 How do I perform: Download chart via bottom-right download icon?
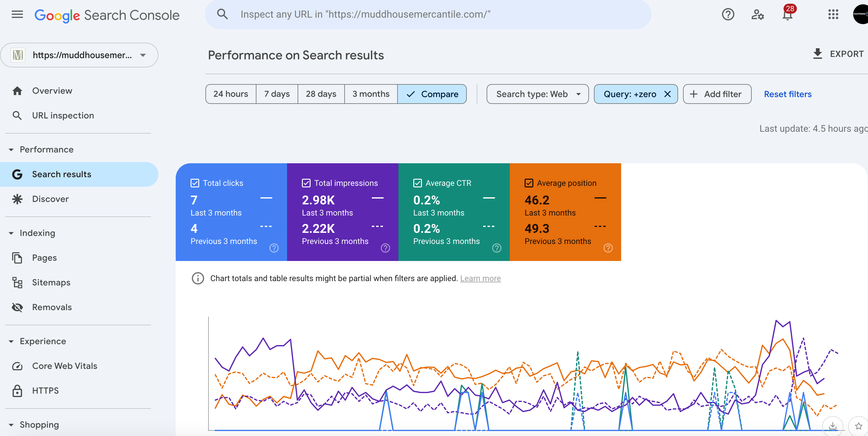click(x=832, y=426)
